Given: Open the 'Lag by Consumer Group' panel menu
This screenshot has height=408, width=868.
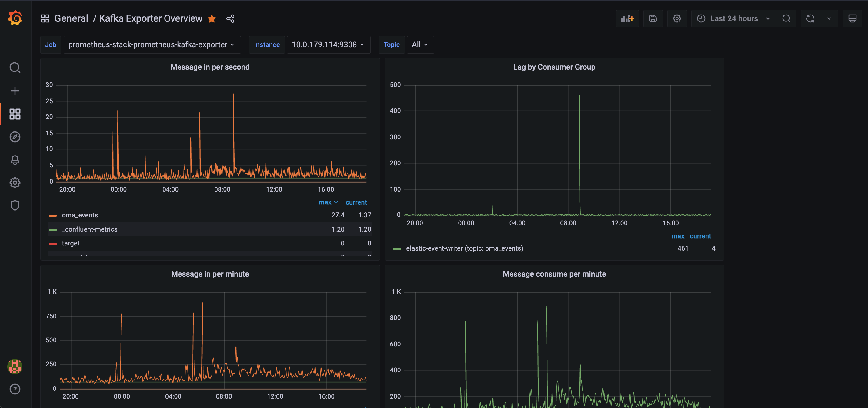Looking at the screenshot, I should coord(554,67).
